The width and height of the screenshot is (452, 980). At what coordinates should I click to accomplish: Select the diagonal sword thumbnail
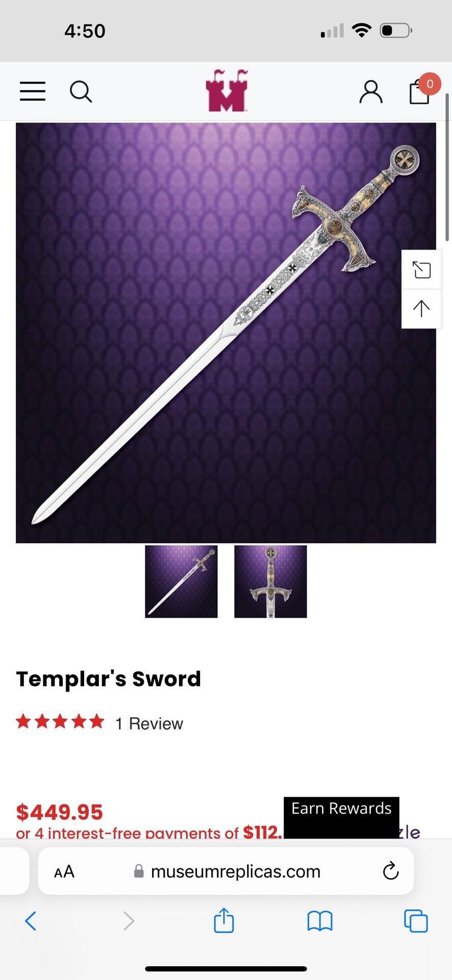pyautogui.click(x=181, y=581)
